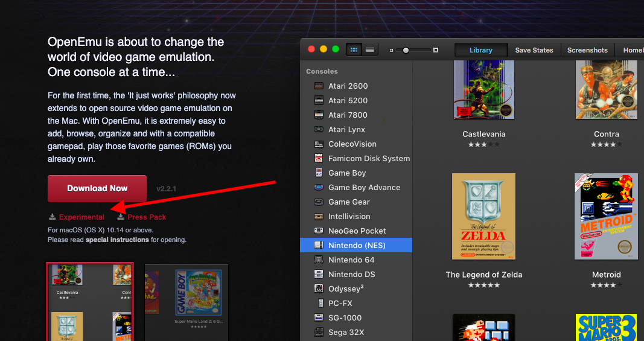The width and height of the screenshot is (644, 341).
Task: Click the Atari Lynx handheld icon
Action: coord(319,129)
